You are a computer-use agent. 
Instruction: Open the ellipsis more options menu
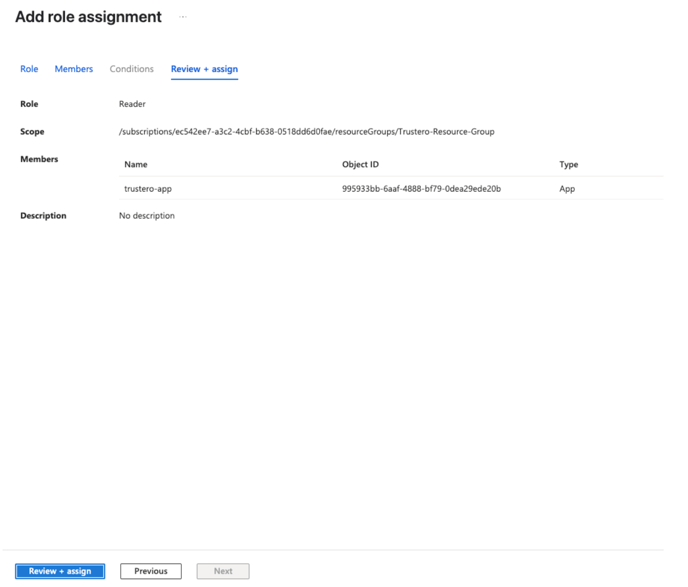pyautogui.click(x=182, y=17)
